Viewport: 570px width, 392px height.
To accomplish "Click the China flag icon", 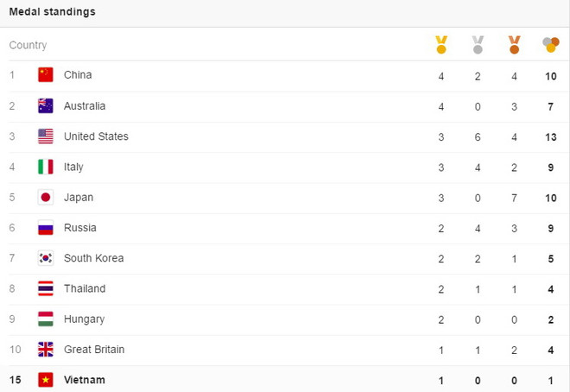I will tap(46, 75).
